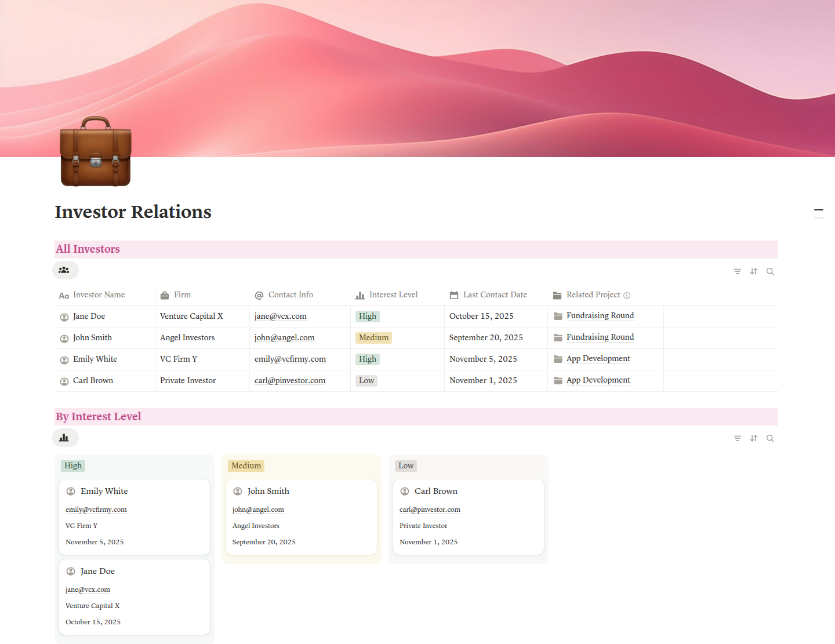Click the All Investors section heading
The image size is (835, 644).
click(88, 249)
